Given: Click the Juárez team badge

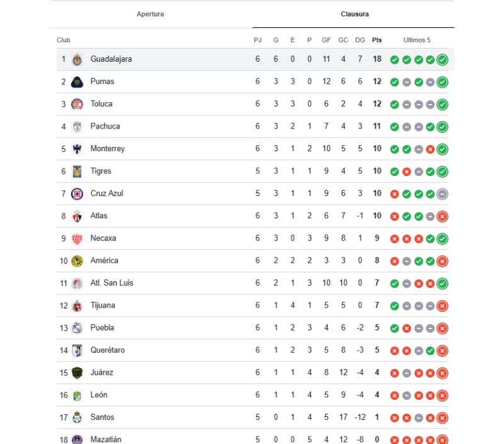Looking at the screenshot, I should click(77, 373).
